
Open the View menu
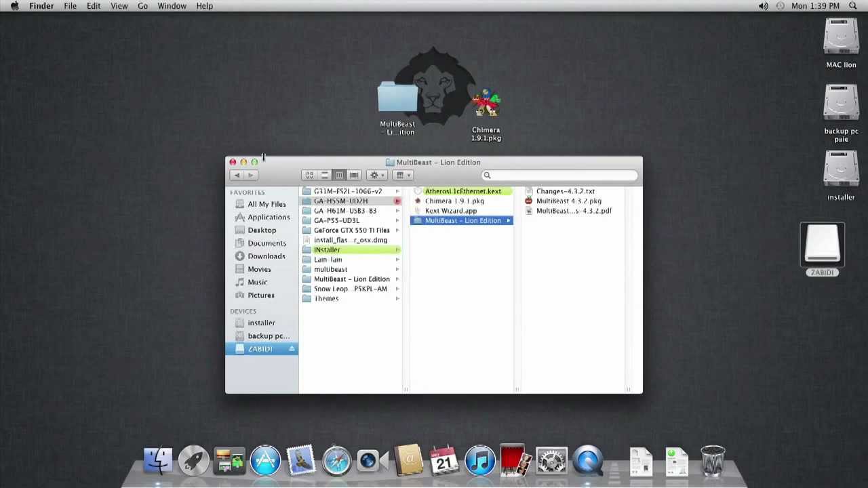[119, 6]
